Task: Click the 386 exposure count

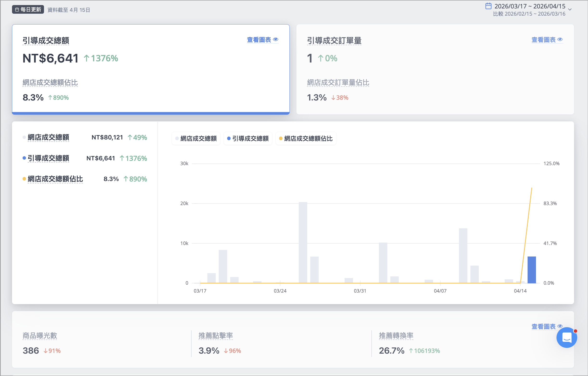Action: pyautogui.click(x=31, y=351)
